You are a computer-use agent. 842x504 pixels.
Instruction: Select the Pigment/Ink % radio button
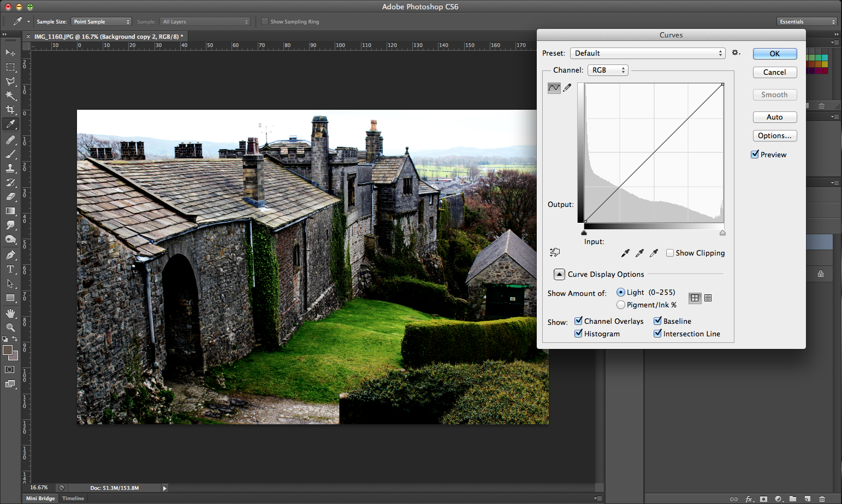click(621, 305)
